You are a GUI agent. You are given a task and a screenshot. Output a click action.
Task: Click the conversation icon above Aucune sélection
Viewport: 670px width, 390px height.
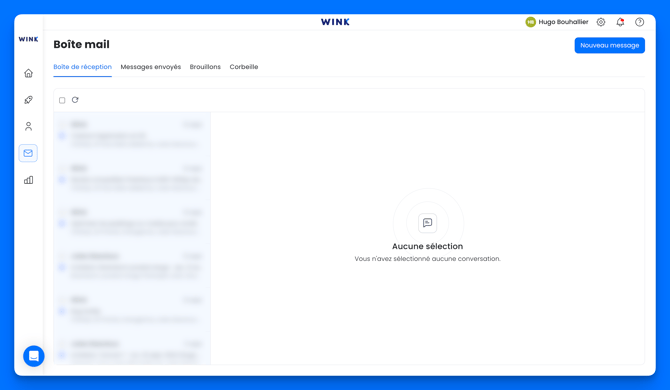427,223
